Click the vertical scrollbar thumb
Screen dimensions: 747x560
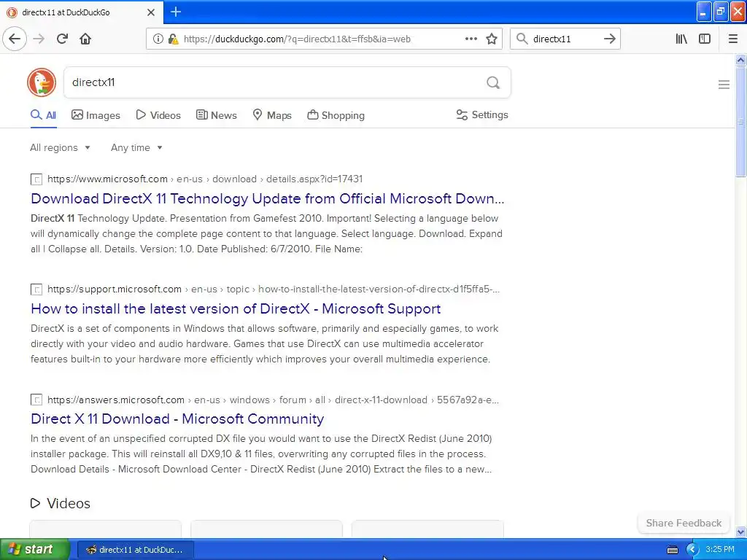740,122
